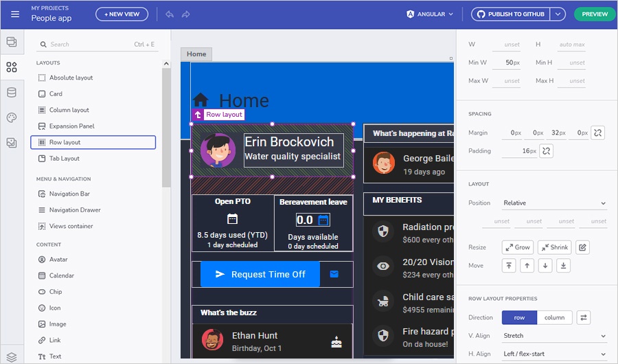Open the V. Align Stretch dropdown

coord(554,336)
